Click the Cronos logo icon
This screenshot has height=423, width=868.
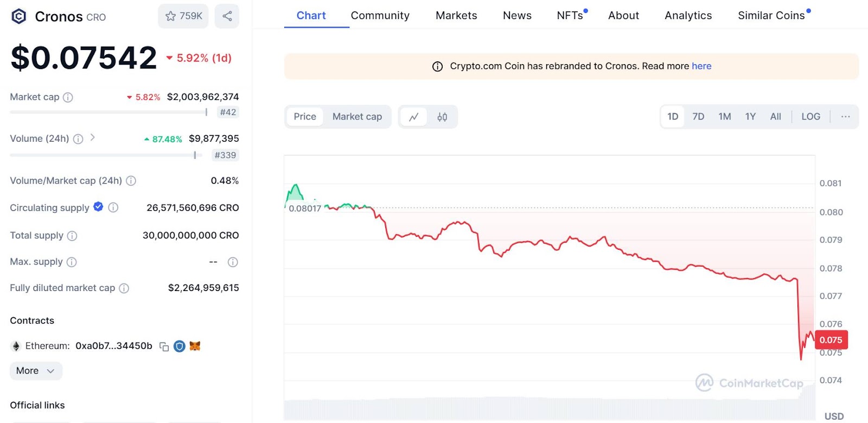pyautogui.click(x=19, y=17)
